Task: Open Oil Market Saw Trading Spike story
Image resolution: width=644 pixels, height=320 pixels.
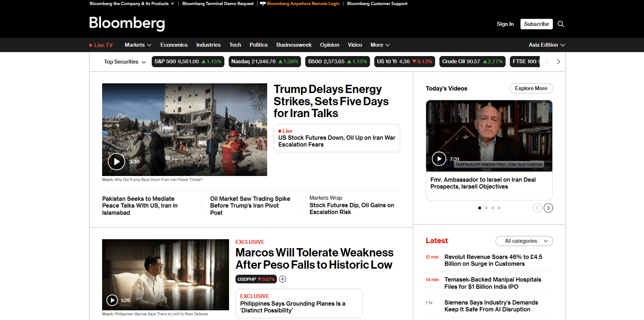Action: point(250,206)
